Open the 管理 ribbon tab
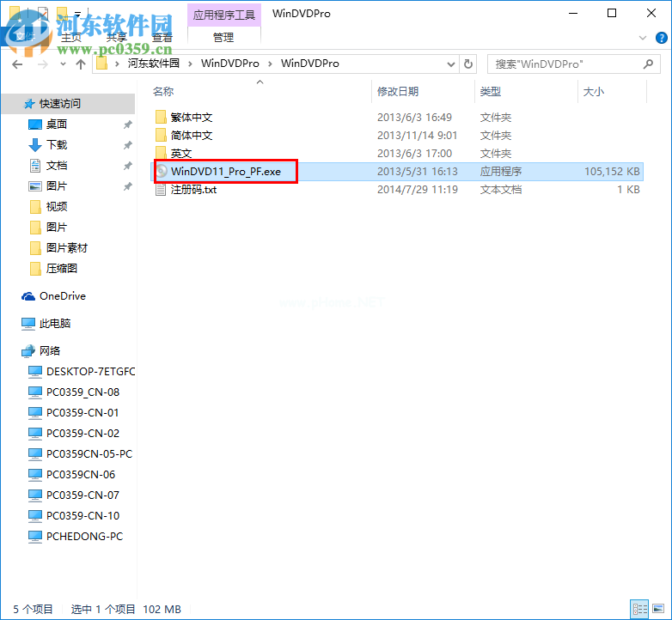The width and height of the screenshot is (672, 620). pyautogui.click(x=223, y=38)
